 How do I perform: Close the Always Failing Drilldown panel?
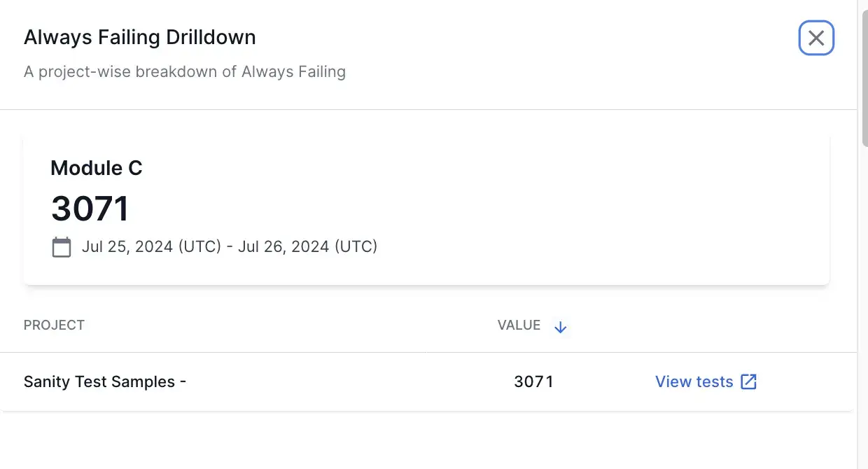click(x=816, y=38)
